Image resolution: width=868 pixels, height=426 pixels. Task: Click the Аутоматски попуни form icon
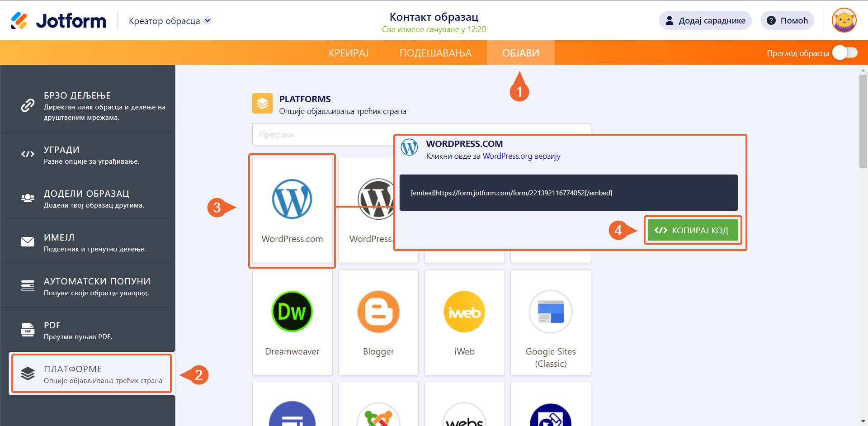28,286
